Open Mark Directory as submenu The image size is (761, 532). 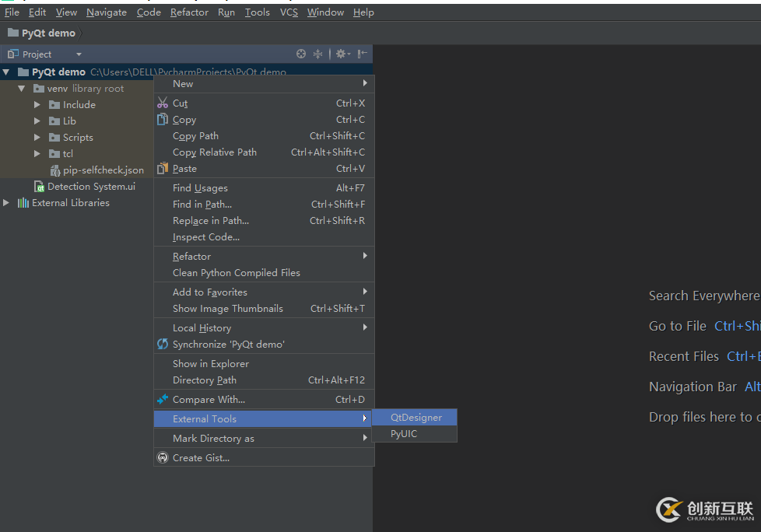[264, 439]
